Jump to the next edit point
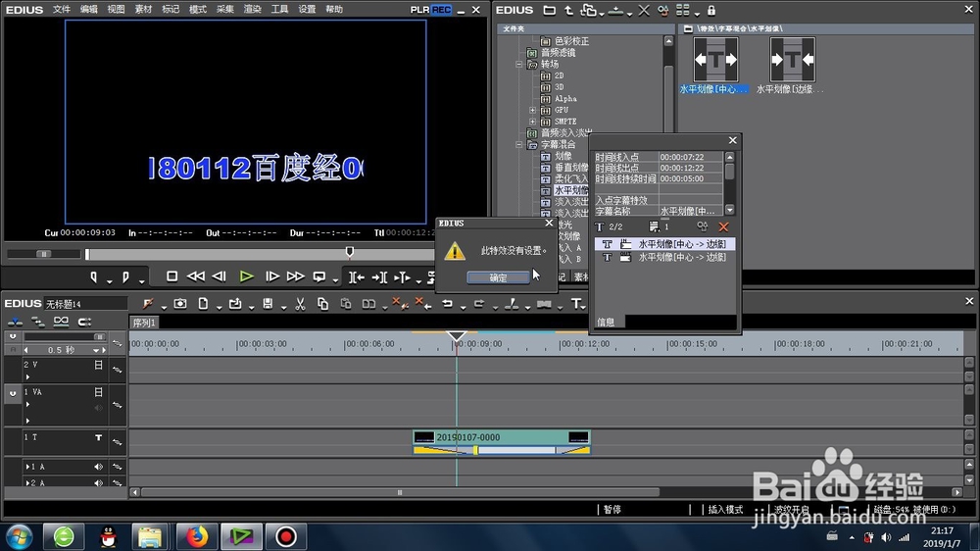The width and height of the screenshot is (980, 551). click(379, 277)
